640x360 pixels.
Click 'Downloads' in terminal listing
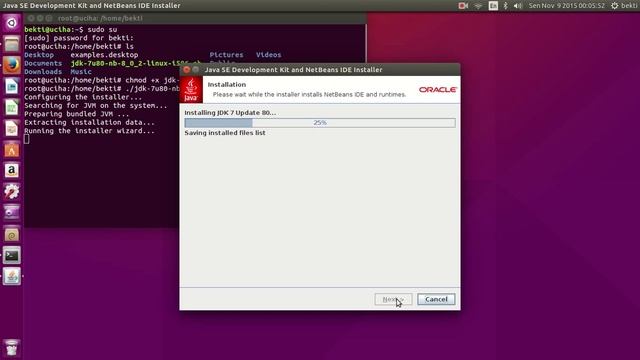point(43,72)
